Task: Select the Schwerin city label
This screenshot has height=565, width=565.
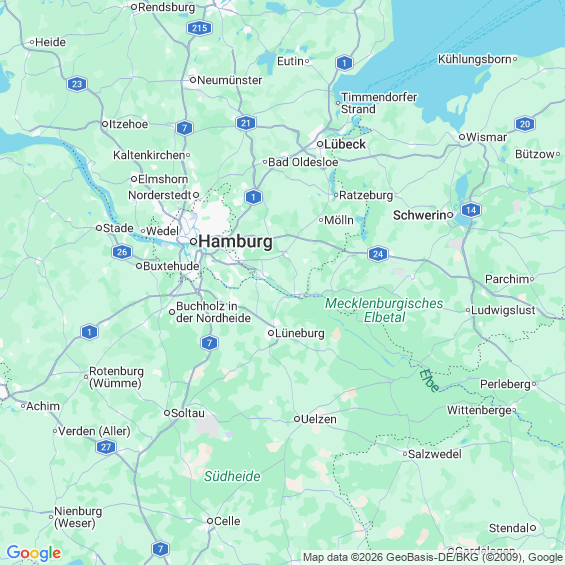Action: (x=420, y=215)
